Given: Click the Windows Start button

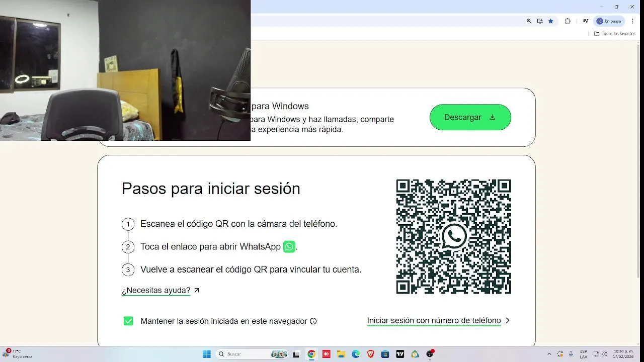Looking at the screenshot, I should [x=207, y=354].
